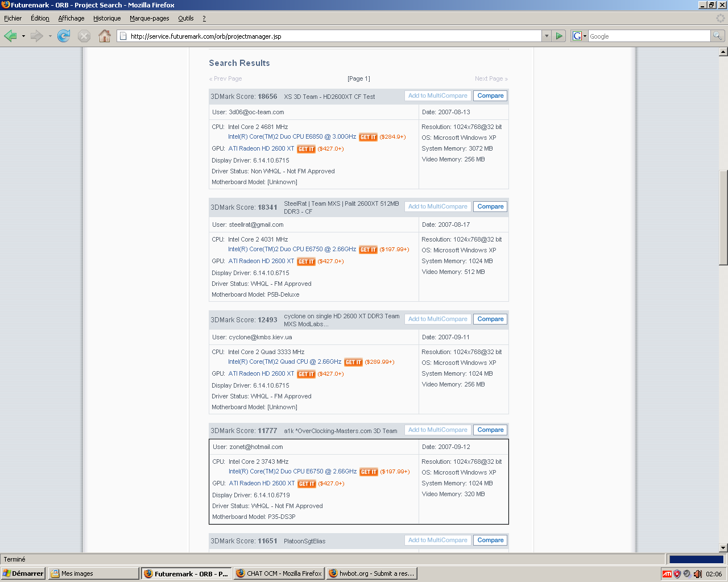The width and height of the screenshot is (728, 582).
Task: Click the Next Page link
Action: click(491, 79)
